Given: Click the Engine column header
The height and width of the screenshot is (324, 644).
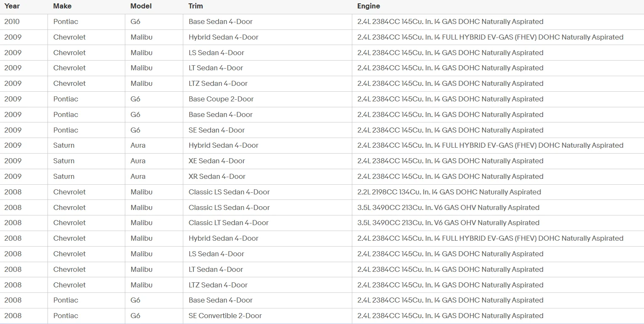Looking at the screenshot, I should 369,6.
